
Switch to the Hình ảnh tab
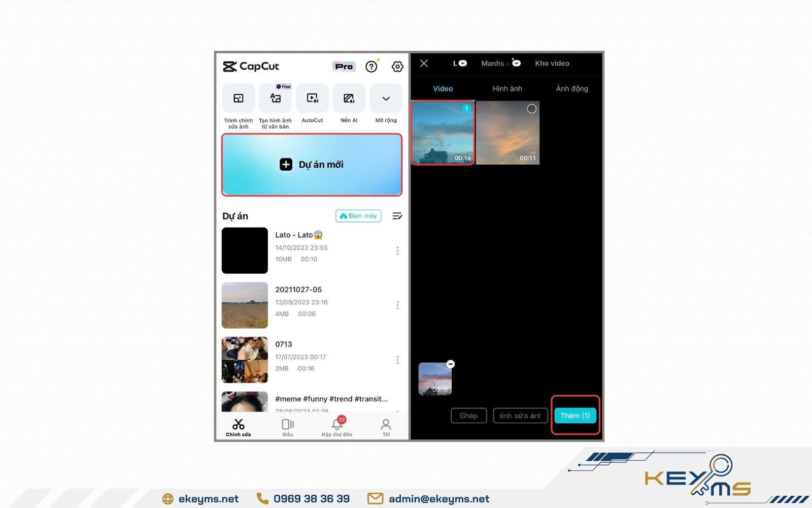pos(507,88)
